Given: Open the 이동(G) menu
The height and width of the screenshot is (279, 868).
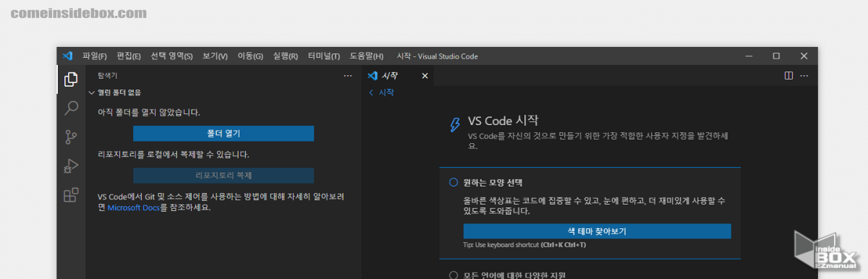Looking at the screenshot, I should click(250, 56).
